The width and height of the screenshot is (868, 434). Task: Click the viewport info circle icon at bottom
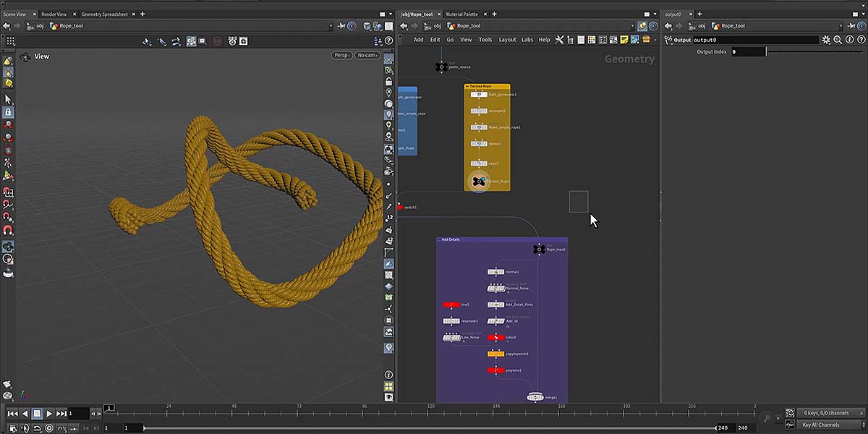[x=389, y=375]
